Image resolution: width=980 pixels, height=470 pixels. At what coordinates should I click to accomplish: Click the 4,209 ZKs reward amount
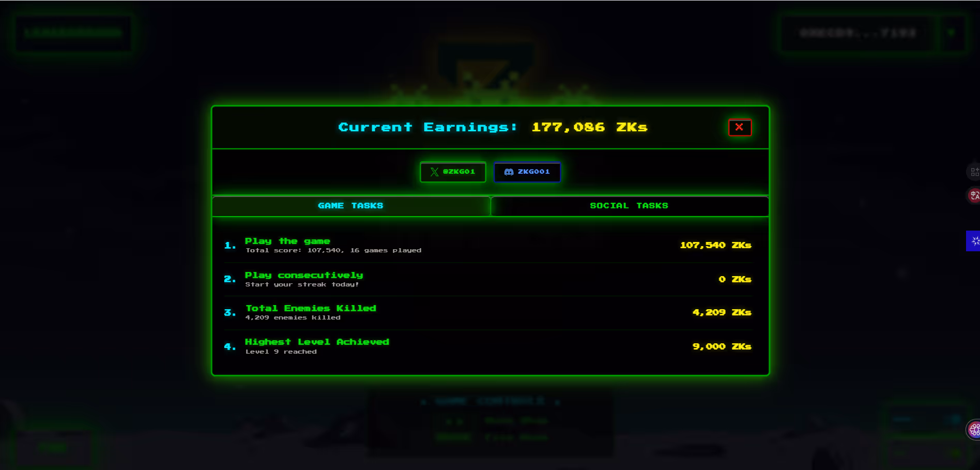pos(721,312)
